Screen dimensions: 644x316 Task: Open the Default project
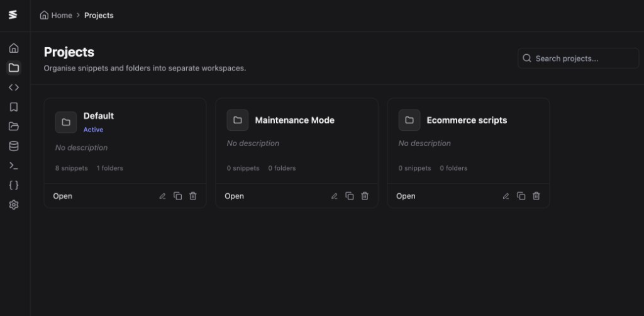coord(62,196)
